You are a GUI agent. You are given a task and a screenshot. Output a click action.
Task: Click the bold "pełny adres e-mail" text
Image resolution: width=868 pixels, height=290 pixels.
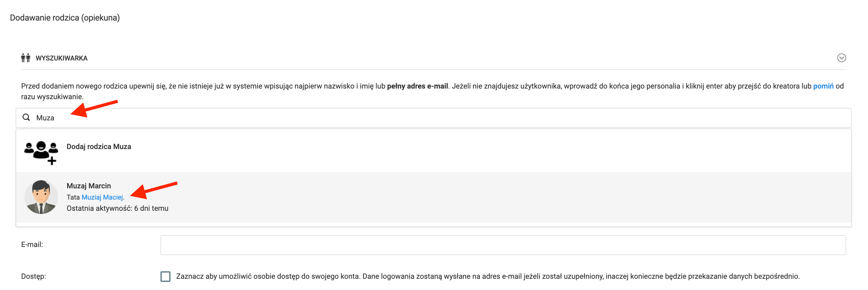point(417,86)
